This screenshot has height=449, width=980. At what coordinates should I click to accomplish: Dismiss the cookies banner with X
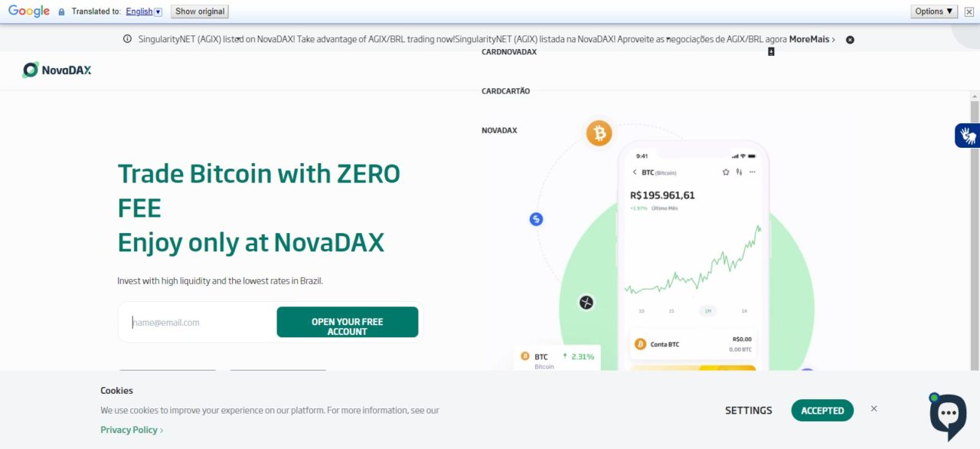(874, 409)
